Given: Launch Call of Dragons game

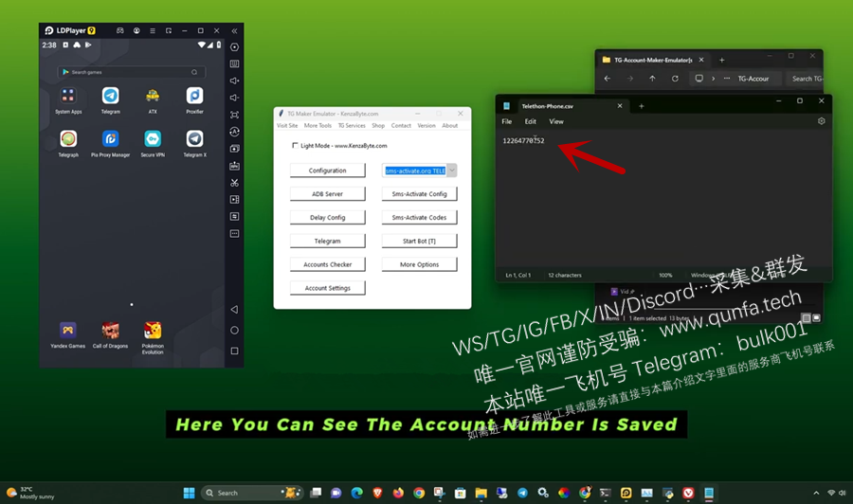Looking at the screenshot, I should pyautogui.click(x=111, y=330).
